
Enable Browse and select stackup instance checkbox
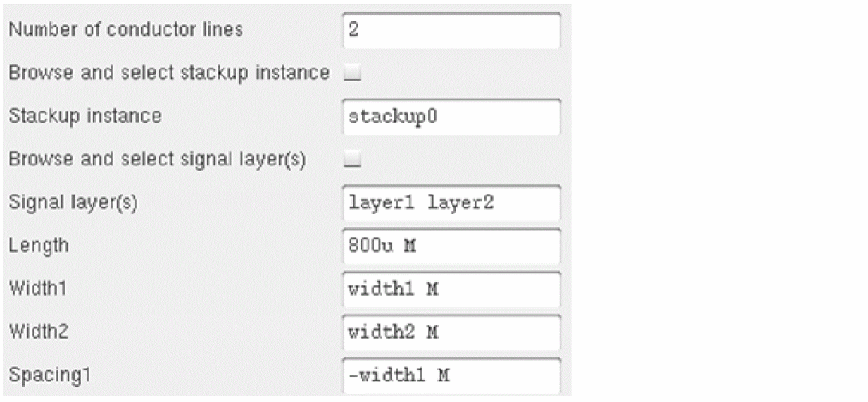pyautogui.click(x=351, y=75)
